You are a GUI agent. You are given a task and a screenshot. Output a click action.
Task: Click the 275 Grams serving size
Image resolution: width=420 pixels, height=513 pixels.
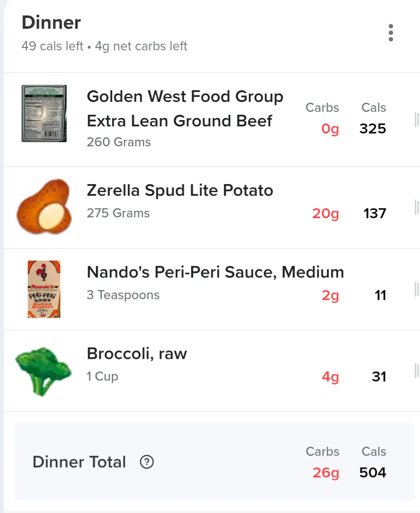[x=118, y=213]
